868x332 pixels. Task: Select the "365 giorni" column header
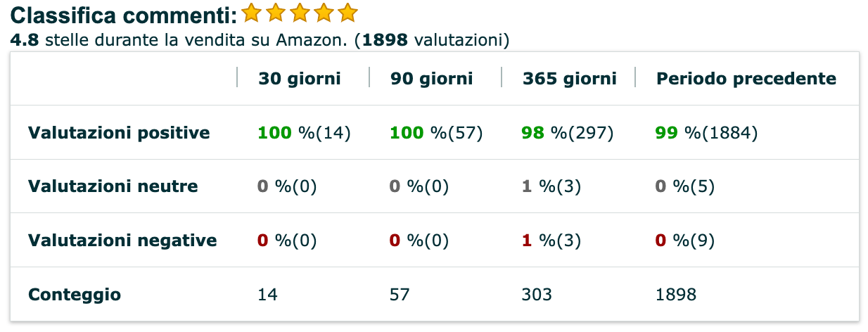(x=570, y=78)
